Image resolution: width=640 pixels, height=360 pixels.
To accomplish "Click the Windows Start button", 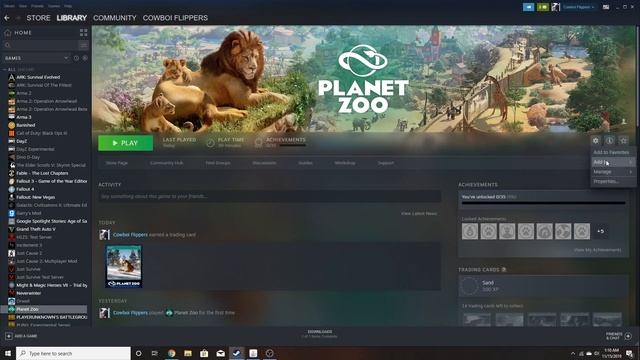I will click(x=8, y=353).
